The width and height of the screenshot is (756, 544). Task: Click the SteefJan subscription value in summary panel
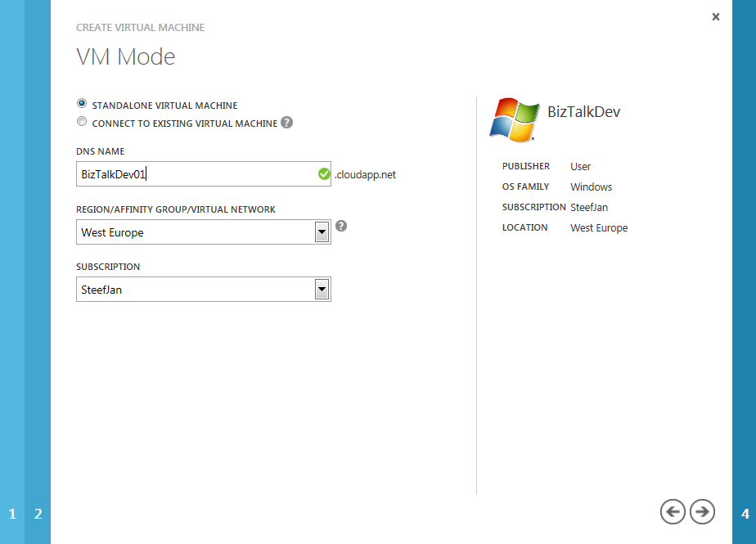coord(589,208)
